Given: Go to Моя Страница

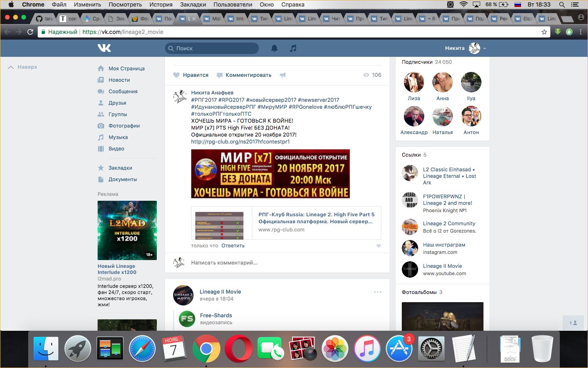Looking at the screenshot, I should [x=127, y=68].
